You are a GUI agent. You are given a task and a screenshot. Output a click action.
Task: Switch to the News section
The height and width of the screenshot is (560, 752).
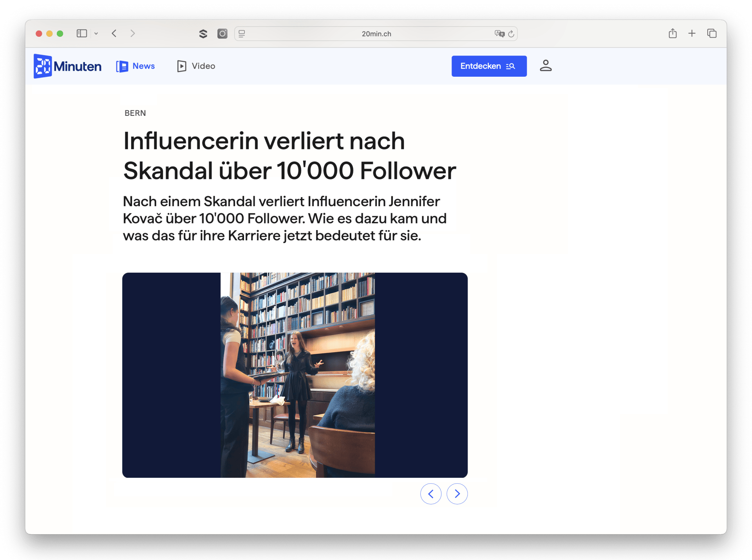135,66
